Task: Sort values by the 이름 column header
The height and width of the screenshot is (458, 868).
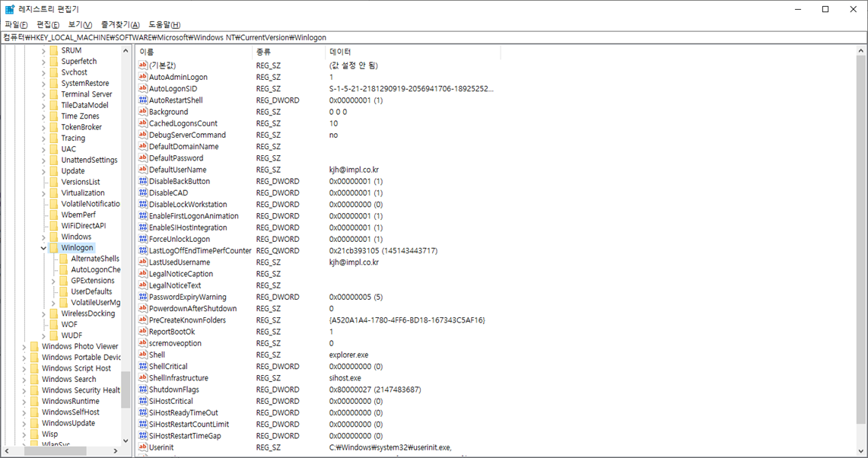Action: pos(194,52)
